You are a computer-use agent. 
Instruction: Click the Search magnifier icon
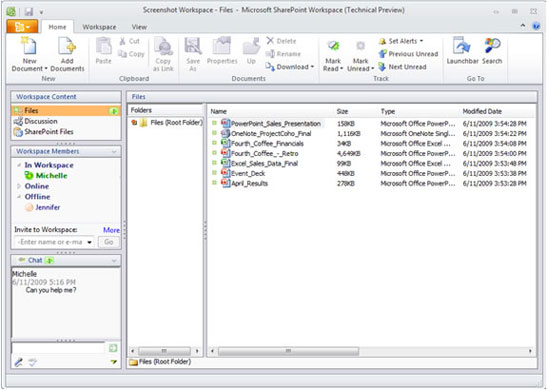(x=492, y=46)
